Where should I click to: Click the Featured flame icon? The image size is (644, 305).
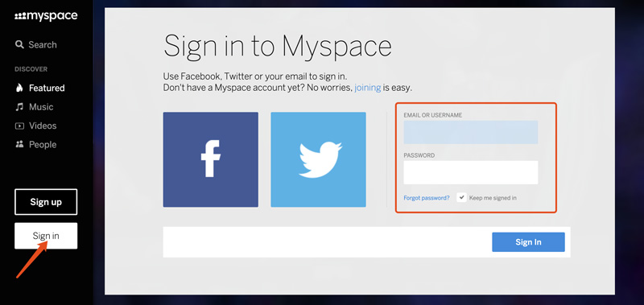pos(19,88)
